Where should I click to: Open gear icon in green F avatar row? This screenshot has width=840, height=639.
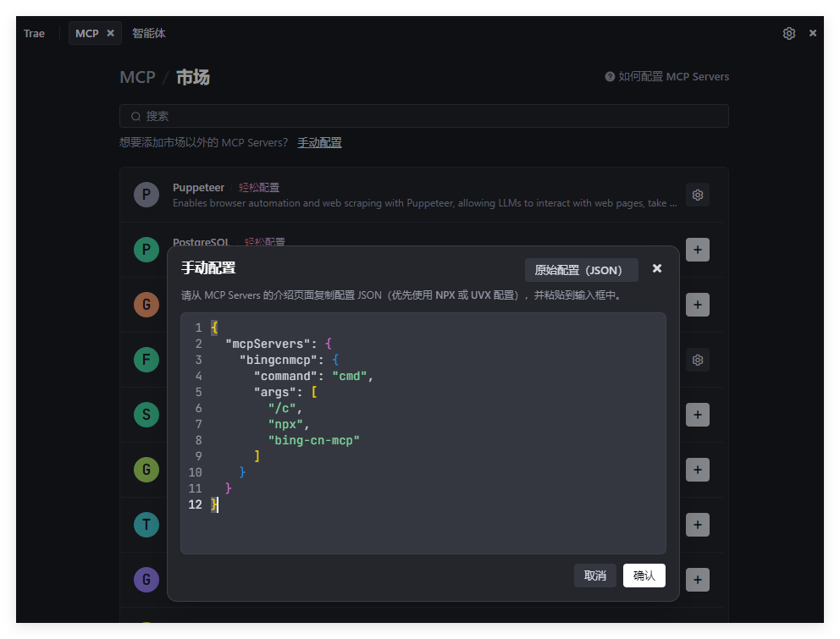697,360
